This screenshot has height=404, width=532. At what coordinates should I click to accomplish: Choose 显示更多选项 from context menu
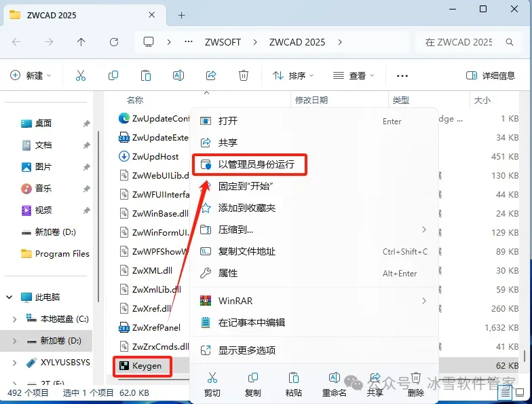coord(313,350)
